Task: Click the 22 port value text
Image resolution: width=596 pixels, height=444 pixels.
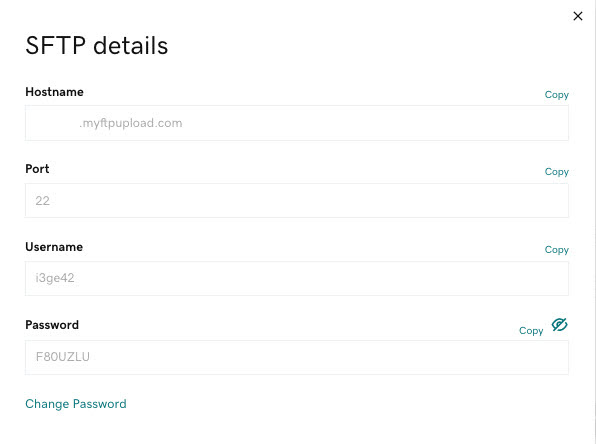Action: [43, 201]
